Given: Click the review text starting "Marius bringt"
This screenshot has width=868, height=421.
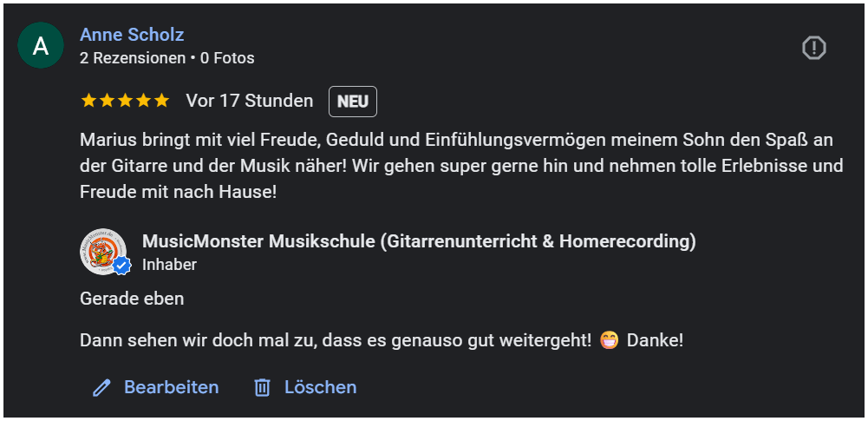Looking at the screenshot, I should tap(460, 165).
